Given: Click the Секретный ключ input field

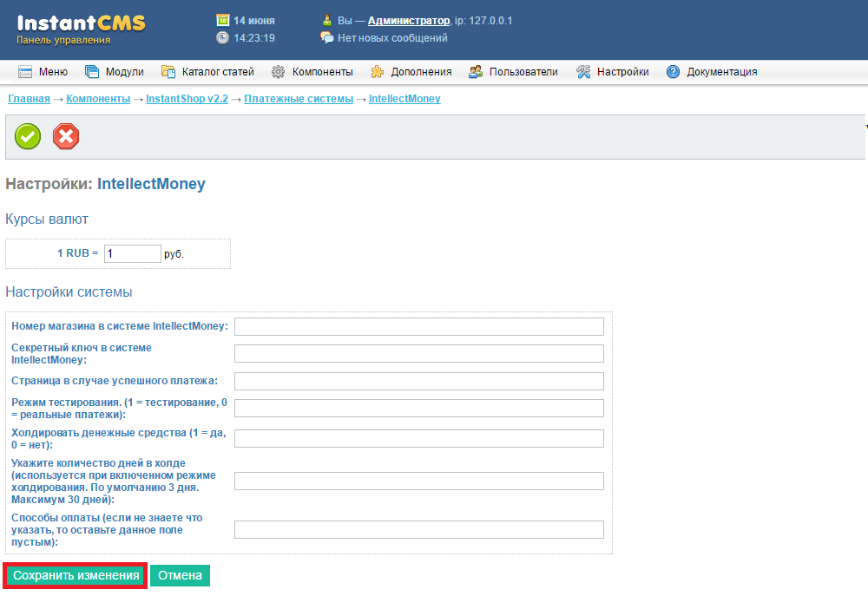Looking at the screenshot, I should click(x=418, y=353).
